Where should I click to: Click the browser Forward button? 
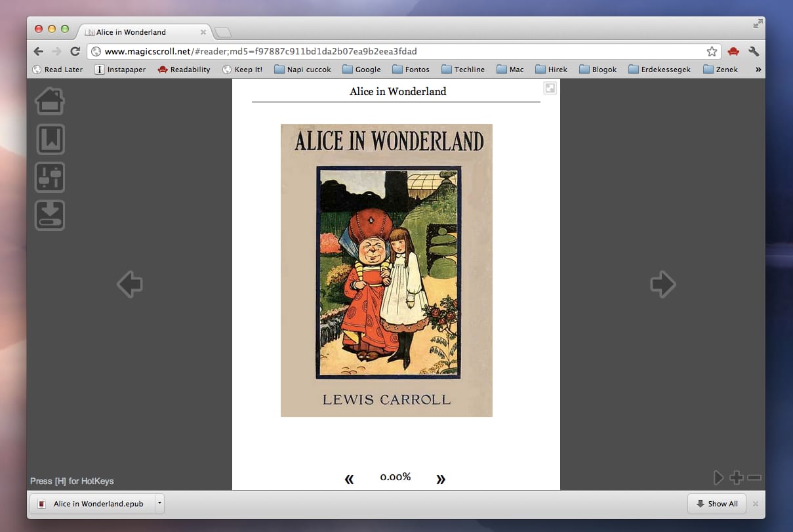point(57,51)
